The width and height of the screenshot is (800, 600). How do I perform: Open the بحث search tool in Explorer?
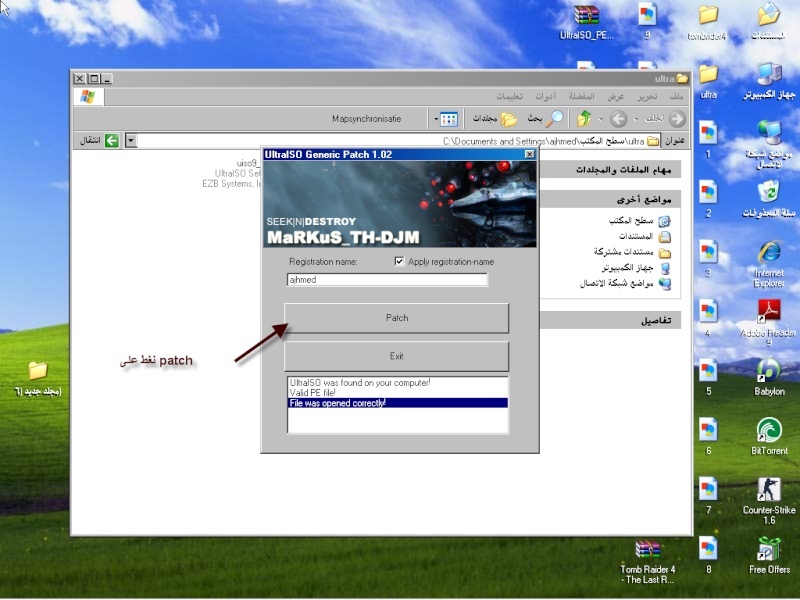coord(545,119)
